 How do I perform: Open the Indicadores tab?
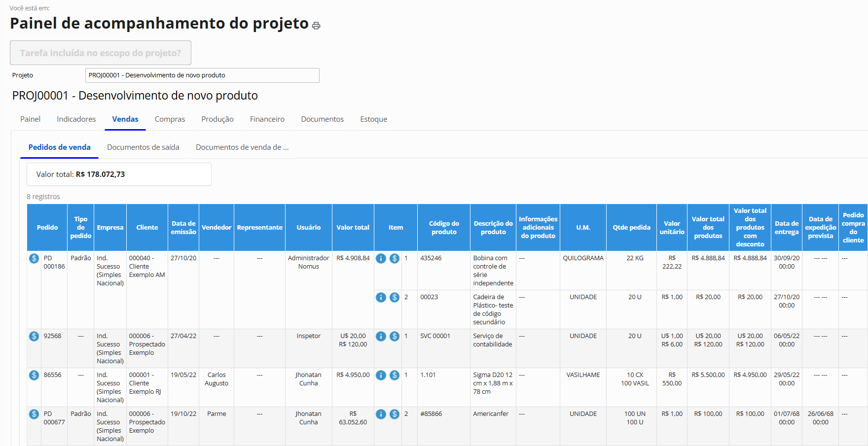click(x=76, y=119)
